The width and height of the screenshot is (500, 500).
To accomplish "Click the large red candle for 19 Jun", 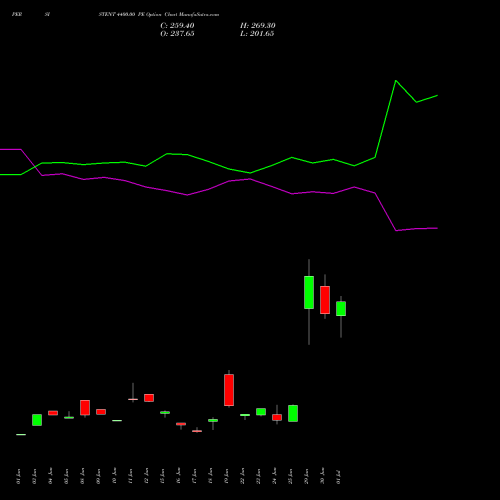I will [229, 390].
